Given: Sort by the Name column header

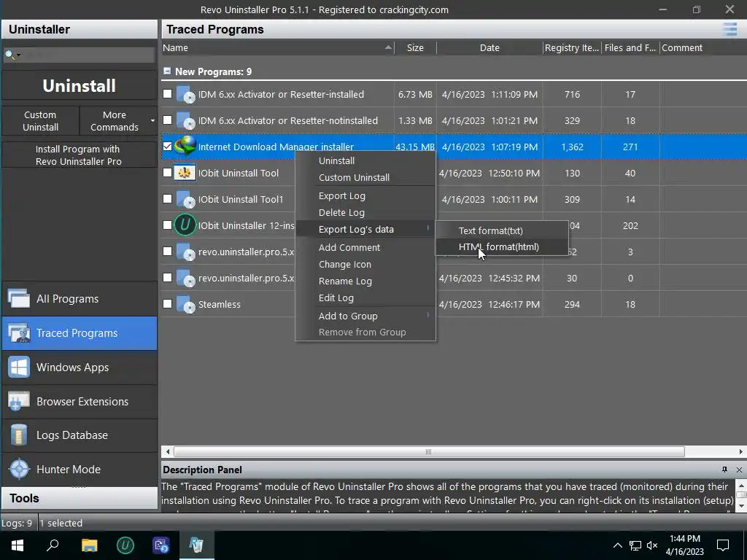Looking at the screenshot, I should click(x=277, y=47).
